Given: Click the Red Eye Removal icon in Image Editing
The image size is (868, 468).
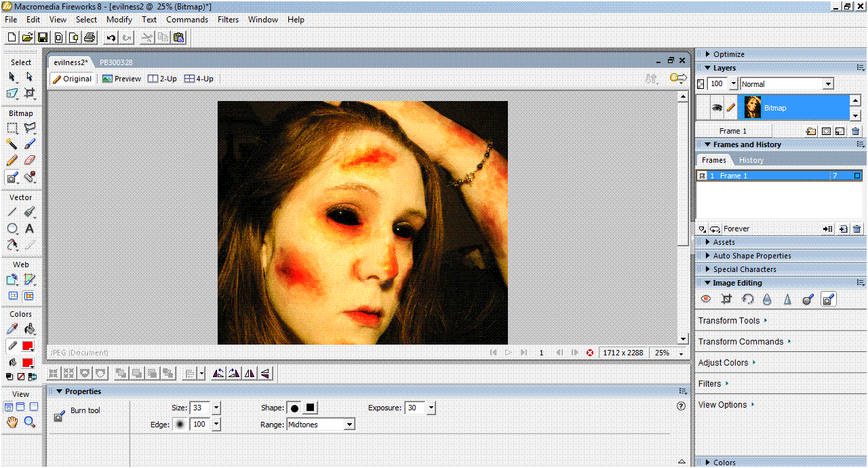Looking at the screenshot, I should (x=706, y=299).
